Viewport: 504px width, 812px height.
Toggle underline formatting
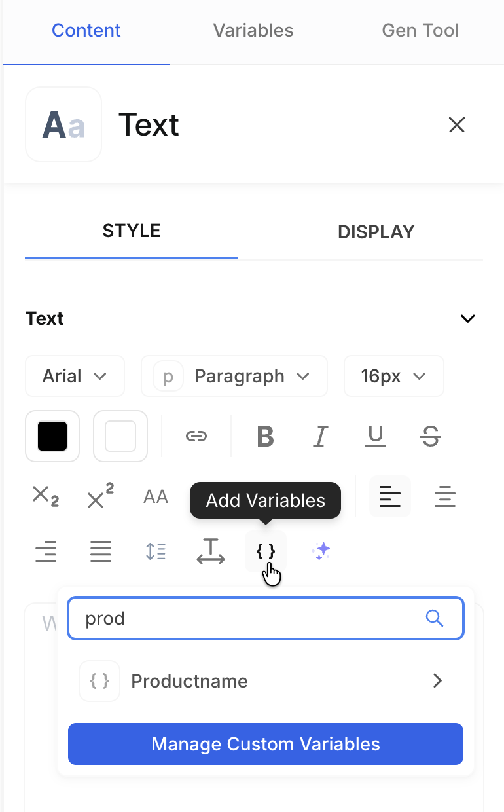[375, 436]
